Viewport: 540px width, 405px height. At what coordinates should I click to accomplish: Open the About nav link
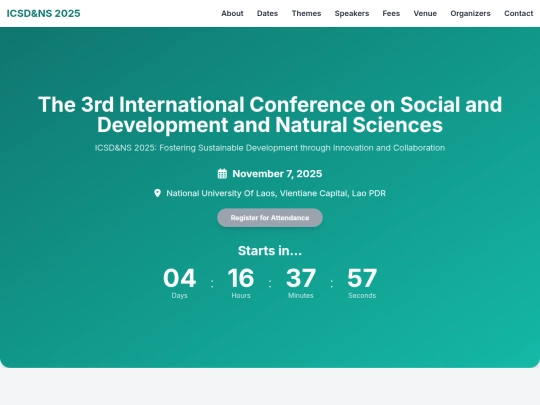pyautogui.click(x=232, y=13)
